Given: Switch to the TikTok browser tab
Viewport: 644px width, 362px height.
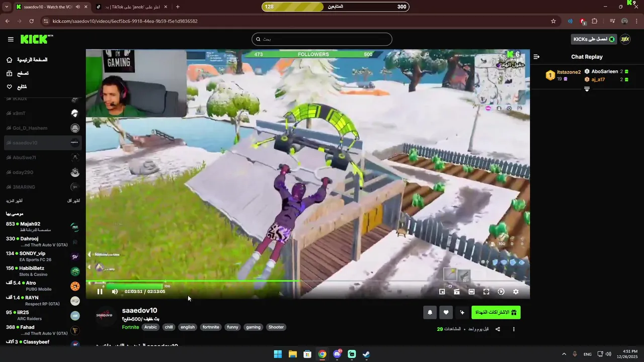Looking at the screenshot, I should click(x=132, y=7).
